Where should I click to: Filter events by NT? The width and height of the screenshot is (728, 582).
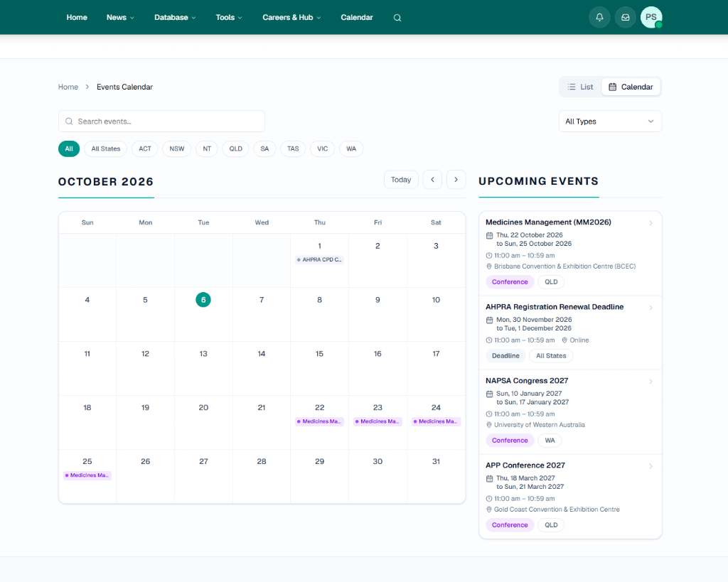click(207, 149)
